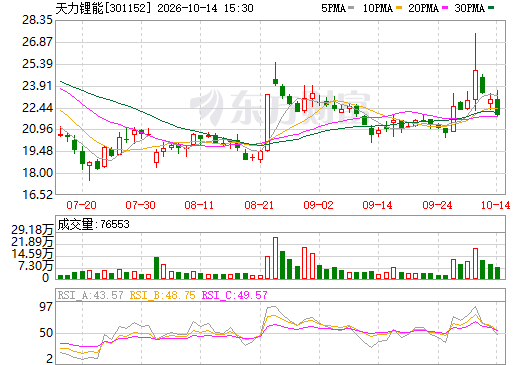
Task: Click the 22.44 price axis label
Action: tap(37, 108)
